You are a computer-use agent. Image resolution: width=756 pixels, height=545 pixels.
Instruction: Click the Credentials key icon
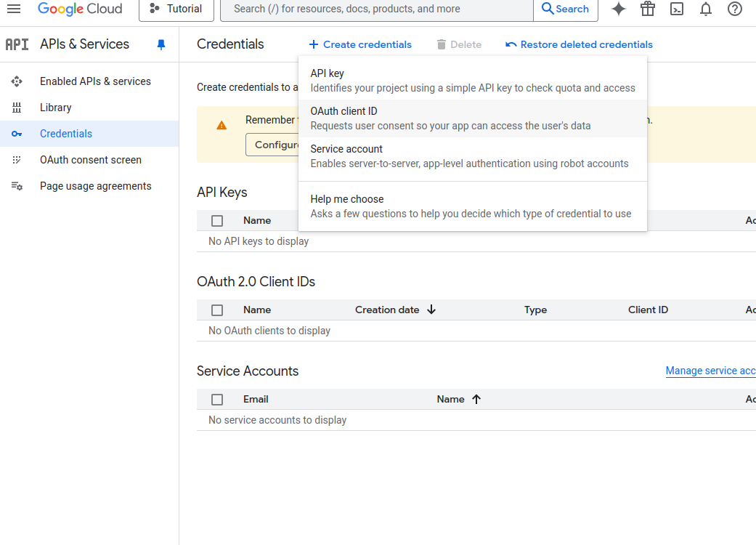(x=17, y=134)
